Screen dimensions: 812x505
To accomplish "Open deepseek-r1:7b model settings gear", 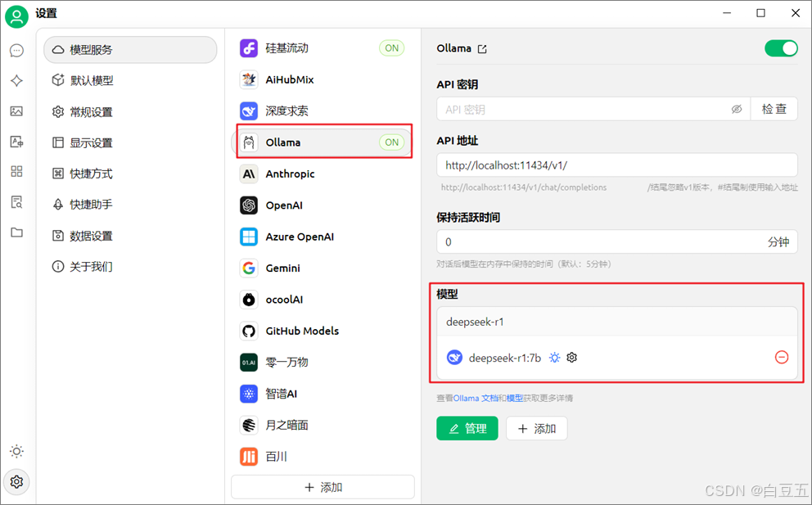I will click(571, 358).
